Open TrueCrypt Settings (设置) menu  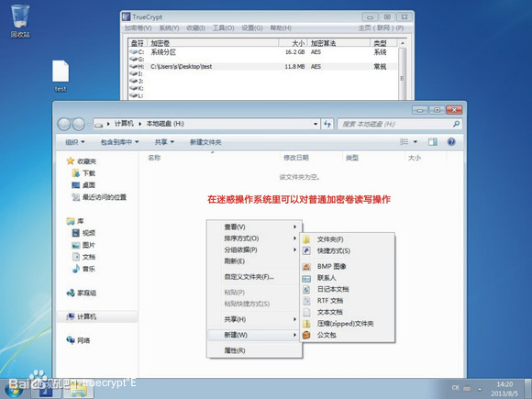[x=252, y=28]
